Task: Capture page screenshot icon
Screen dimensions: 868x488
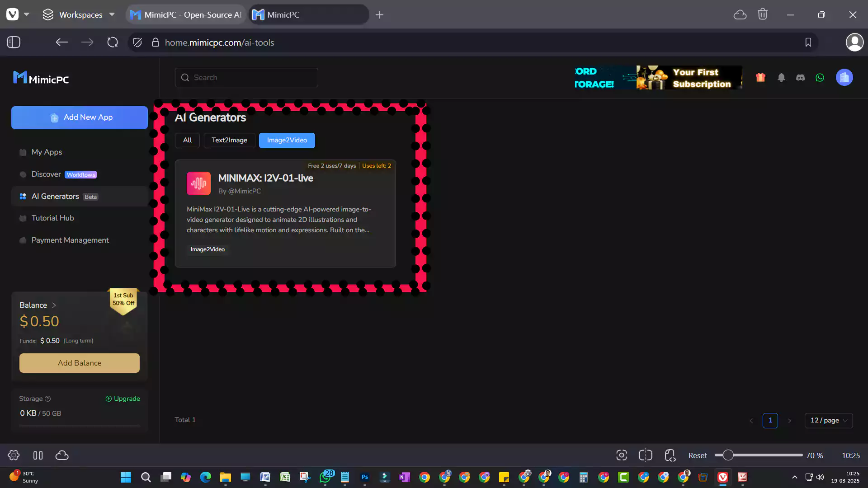Action: pos(622,455)
